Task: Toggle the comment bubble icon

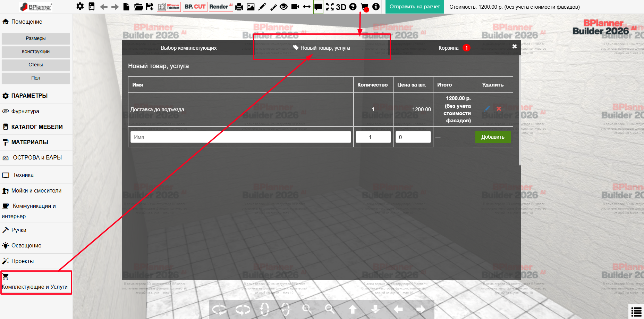Action: pyautogui.click(x=318, y=7)
